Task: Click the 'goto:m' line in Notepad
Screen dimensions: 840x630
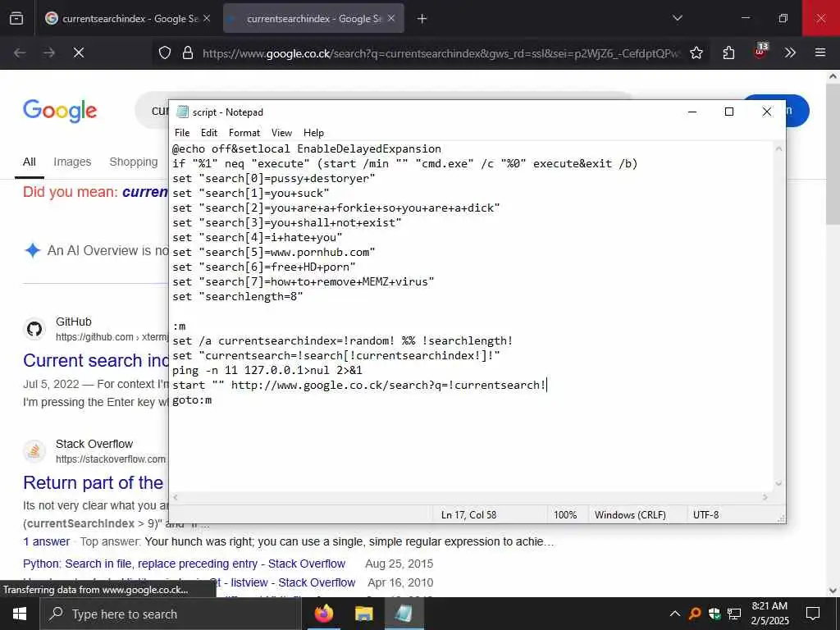Action: 192,399
